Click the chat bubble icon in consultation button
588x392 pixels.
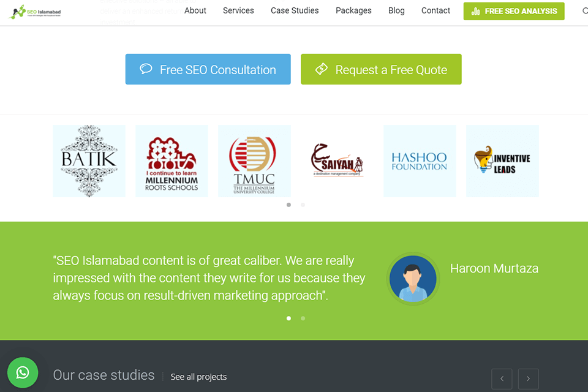[x=146, y=69]
